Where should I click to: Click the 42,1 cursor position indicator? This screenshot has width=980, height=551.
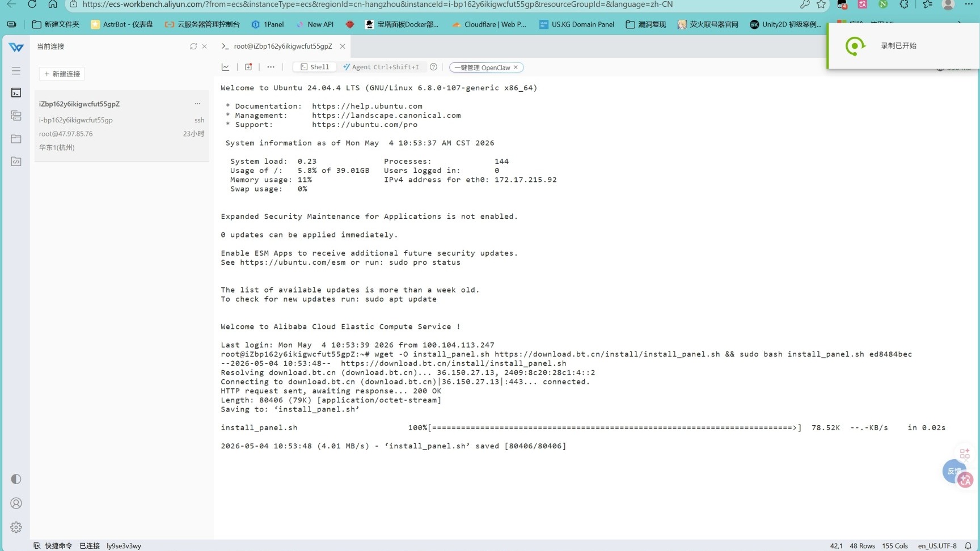coord(837,546)
